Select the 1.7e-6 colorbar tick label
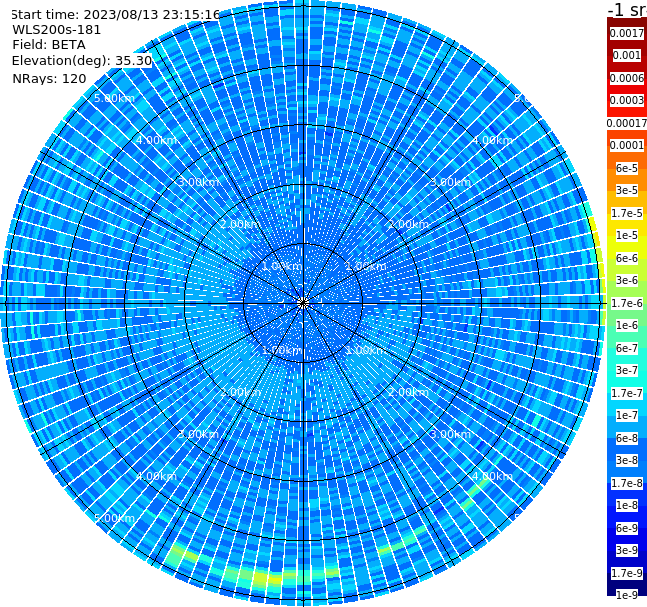The height and width of the screenshot is (607, 647). click(x=627, y=303)
